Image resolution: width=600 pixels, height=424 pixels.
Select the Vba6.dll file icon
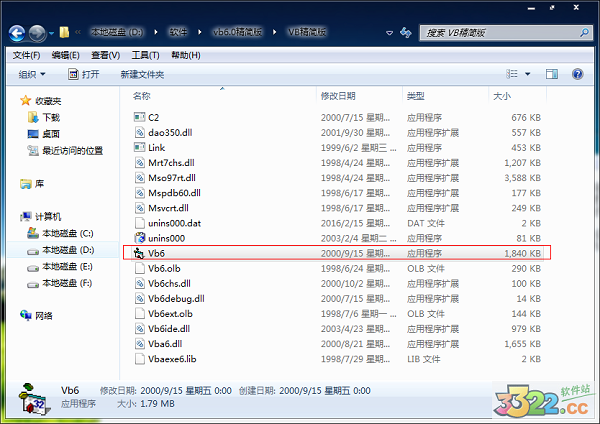click(x=139, y=344)
